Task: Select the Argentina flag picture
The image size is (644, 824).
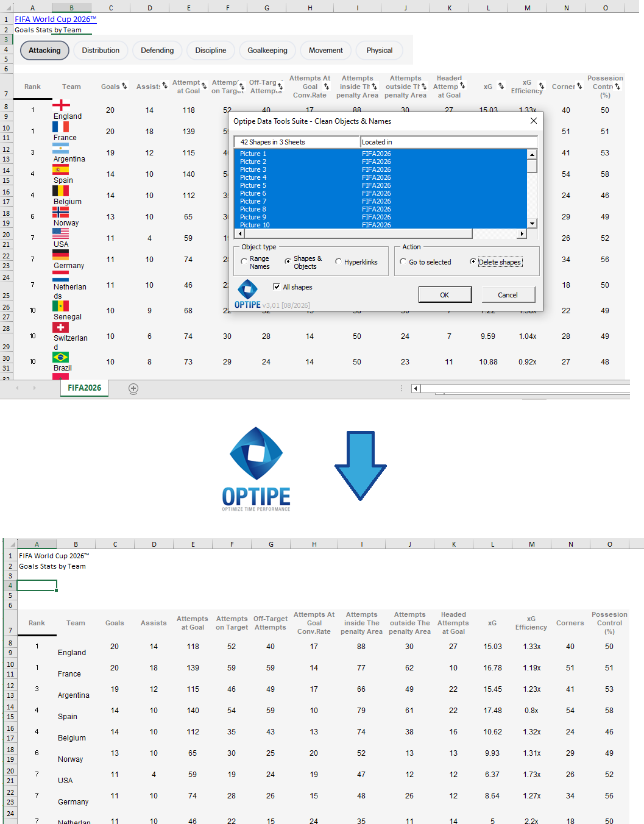Action: (60, 148)
